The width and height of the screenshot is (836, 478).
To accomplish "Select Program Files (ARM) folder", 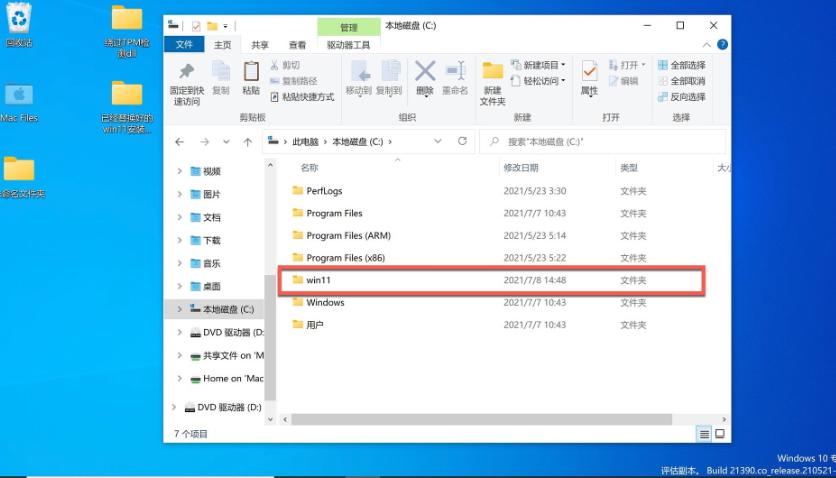I will coord(348,236).
